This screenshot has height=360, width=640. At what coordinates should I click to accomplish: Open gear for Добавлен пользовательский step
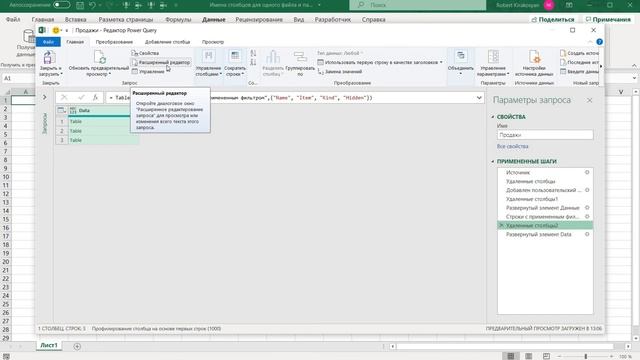pos(587,190)
